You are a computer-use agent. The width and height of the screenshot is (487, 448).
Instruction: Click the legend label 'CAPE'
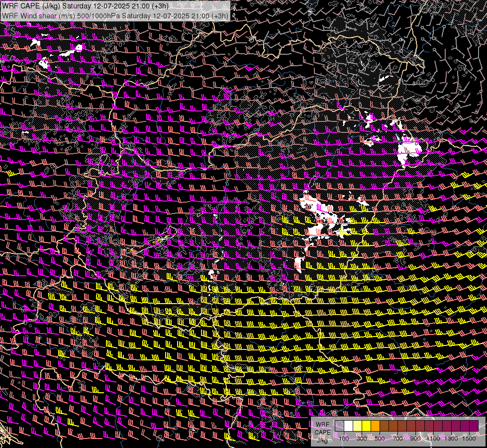(323, 432)
